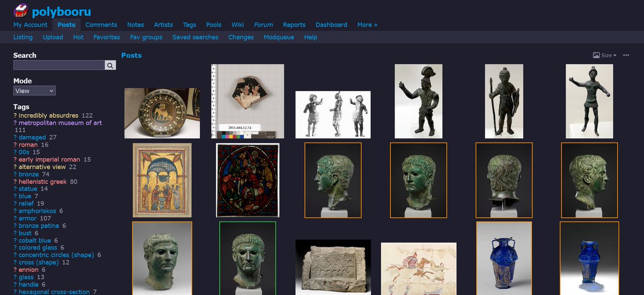Open the bronze head left-profile thumbnail
Screen dimensions: 644x295
333,180
